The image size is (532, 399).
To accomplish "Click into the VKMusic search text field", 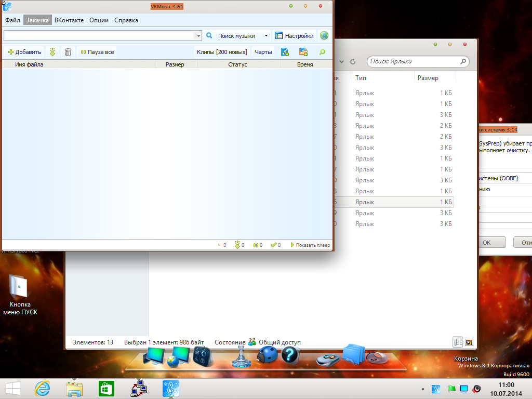I will pyautogui.click(x=99, y=36).
